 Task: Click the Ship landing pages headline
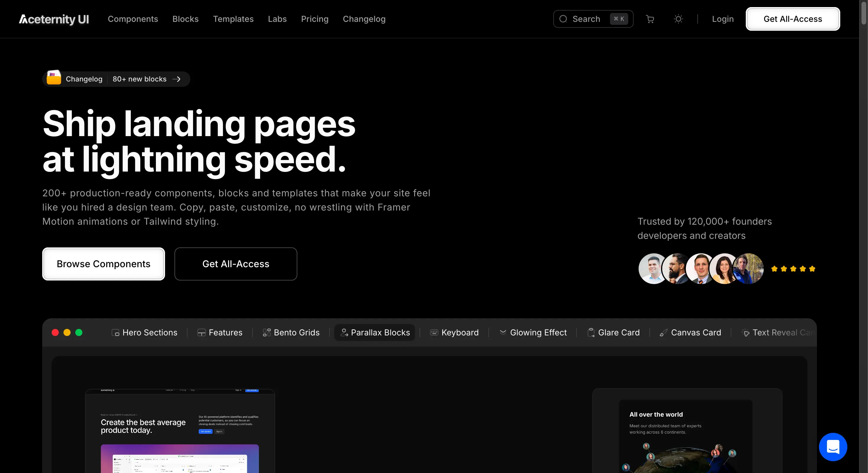[199, 141]
